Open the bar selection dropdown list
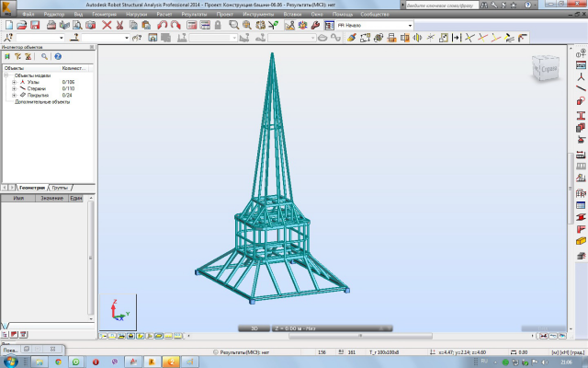The height and width of the screenshot is (368, 588). tap(127, 38)
